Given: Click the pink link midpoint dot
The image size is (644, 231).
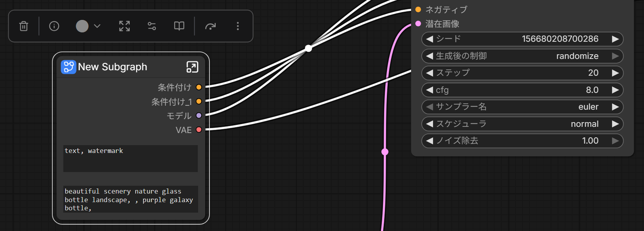Looking at the screenshot, I should [385, 152].
